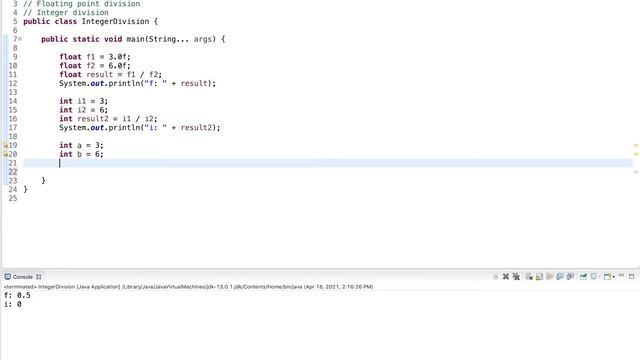The width and height of the screenshot is (640, 360).
Task: Click console output 'f: 0.5'
Action: [x=17, y=295]
